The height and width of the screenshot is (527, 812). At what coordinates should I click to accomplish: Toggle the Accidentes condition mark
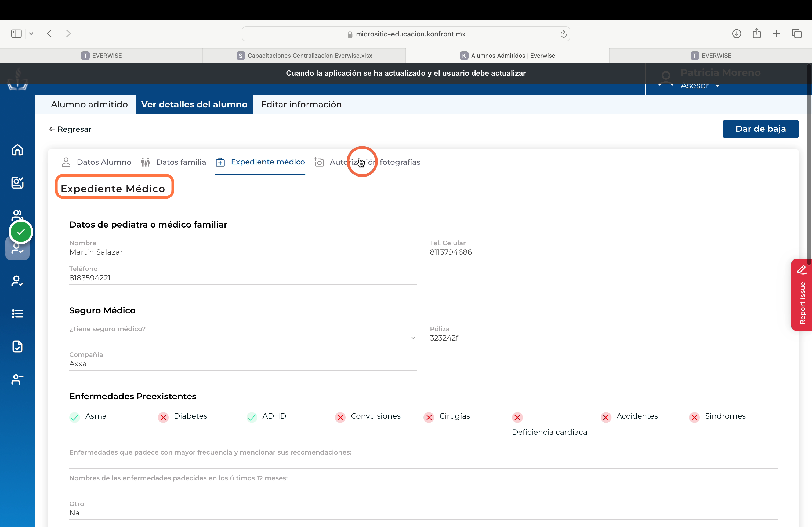606,417
